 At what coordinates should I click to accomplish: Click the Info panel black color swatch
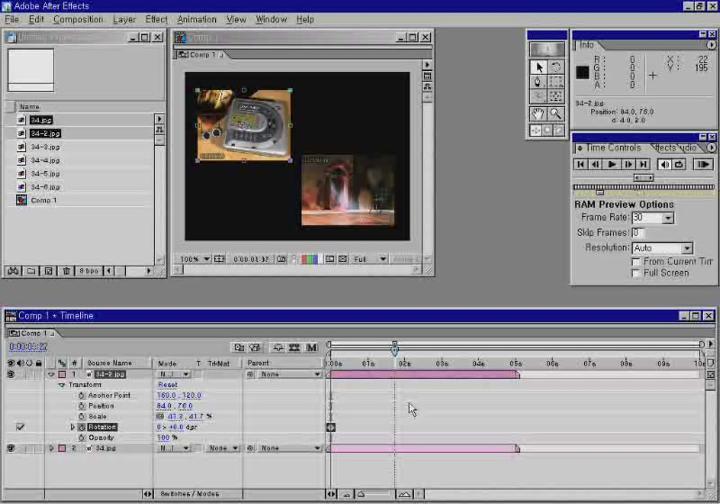[582, 73]
